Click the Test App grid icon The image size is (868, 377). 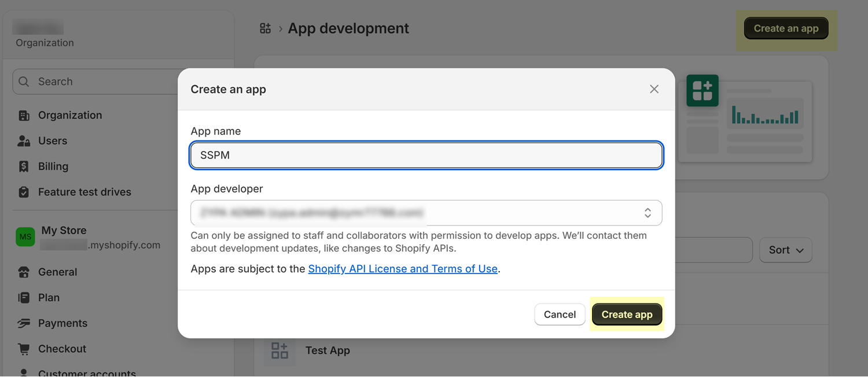pyautogui.click(x=279, y=350)
